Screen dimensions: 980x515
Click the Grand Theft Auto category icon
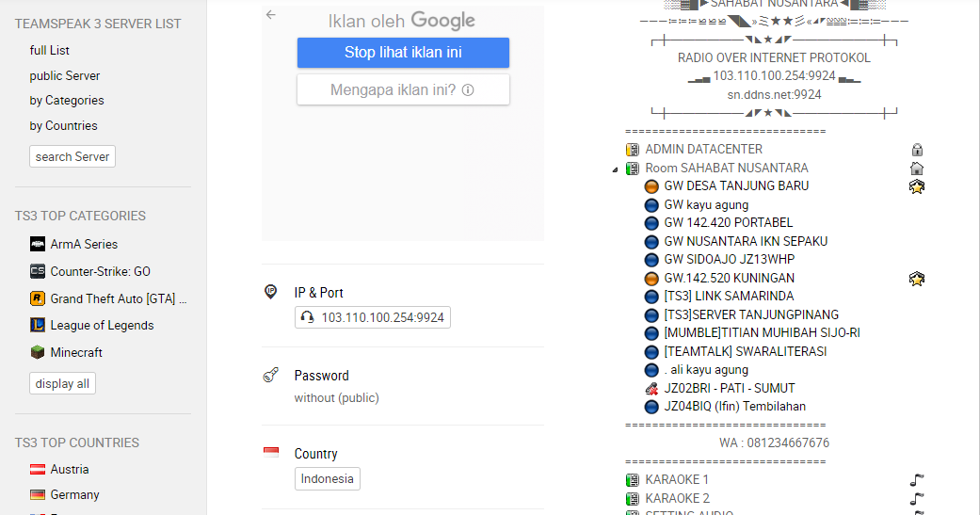point(38,298)
